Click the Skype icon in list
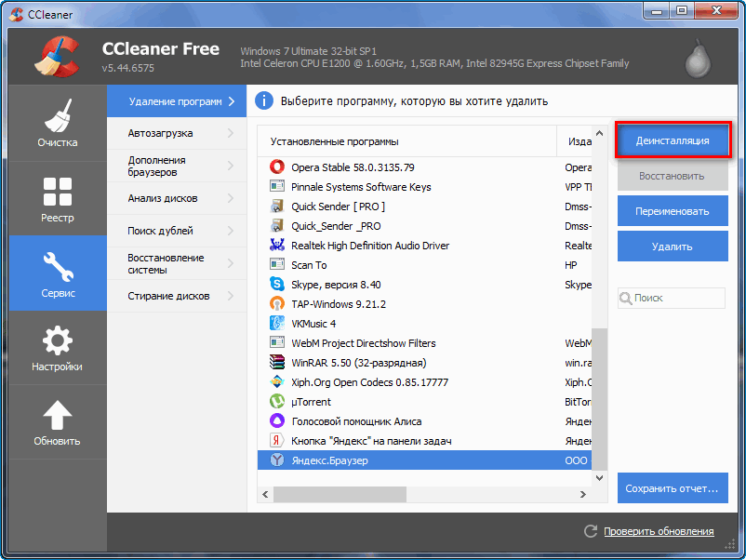746x560 pixels. coord(277,284)
